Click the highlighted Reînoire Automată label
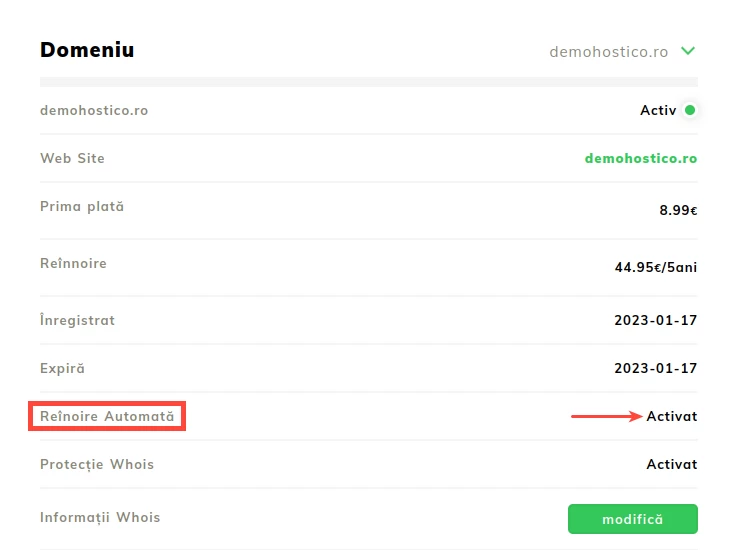 point(107,416)
